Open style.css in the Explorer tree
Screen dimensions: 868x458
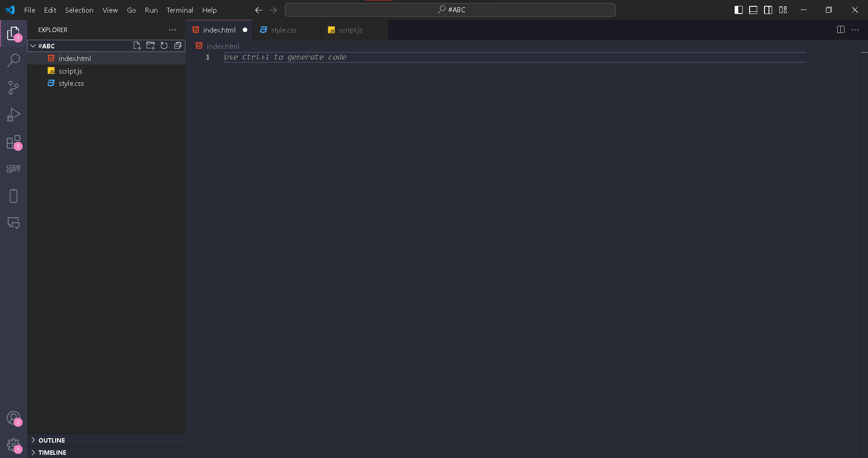(106, 83)
